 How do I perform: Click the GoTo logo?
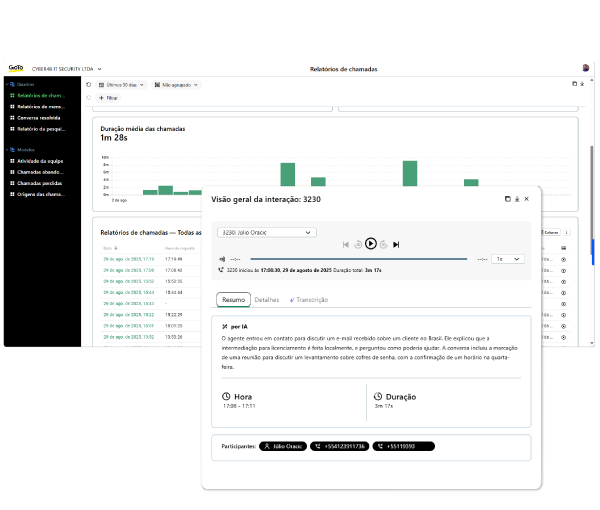point(16,68)
